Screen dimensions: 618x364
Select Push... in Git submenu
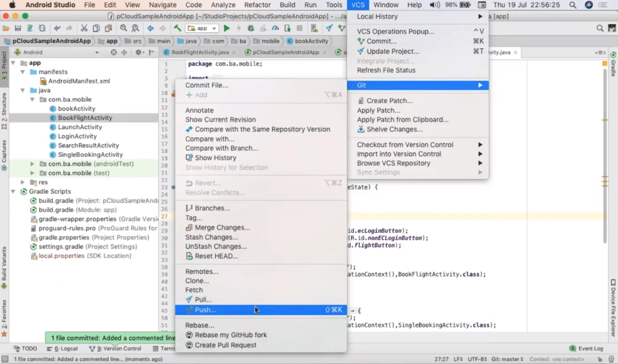[261, 310]
